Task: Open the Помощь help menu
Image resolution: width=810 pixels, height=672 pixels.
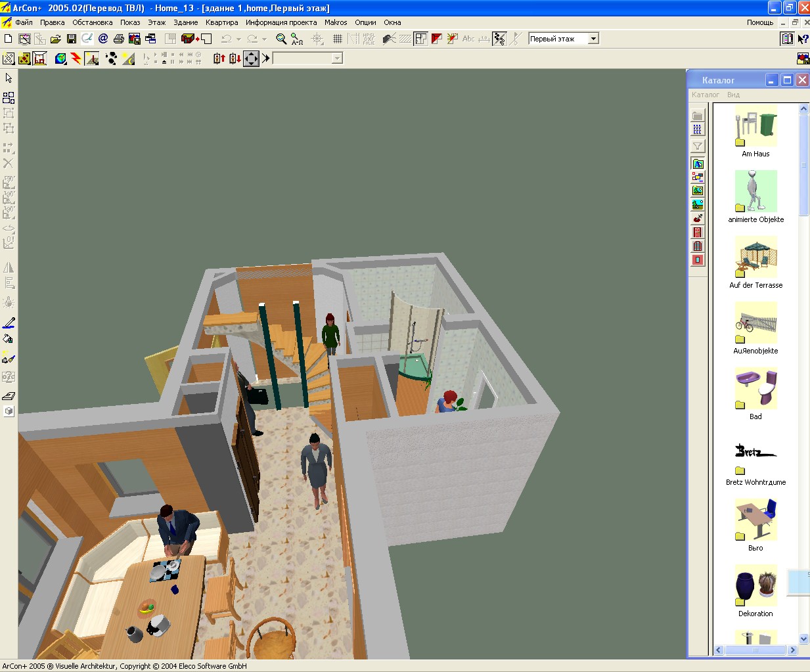Action: pos(760,22)
